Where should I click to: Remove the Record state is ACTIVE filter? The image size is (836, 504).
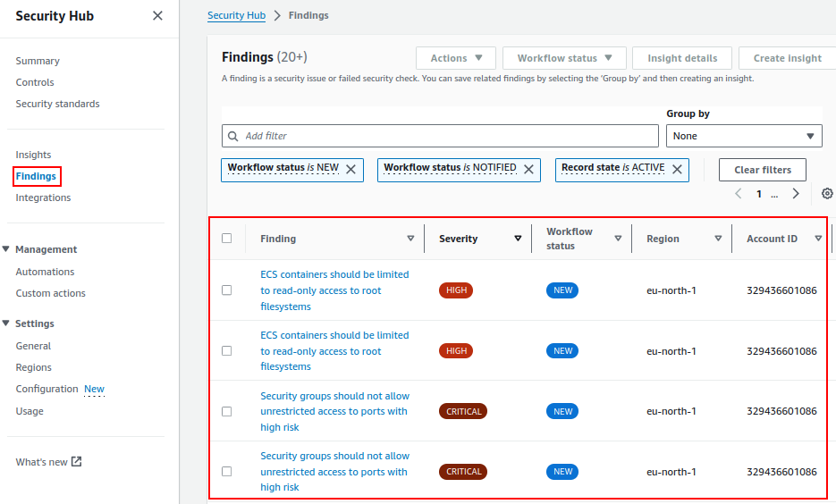pos(677,170)
